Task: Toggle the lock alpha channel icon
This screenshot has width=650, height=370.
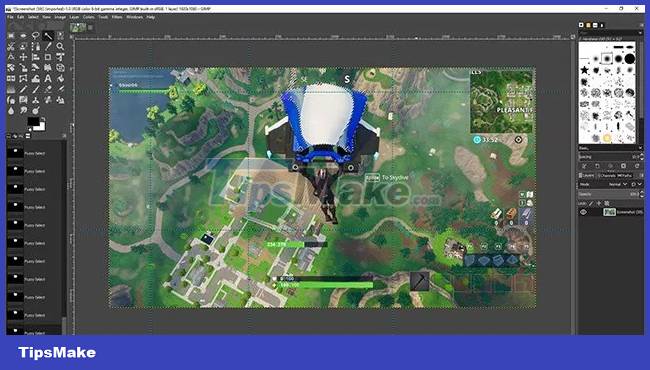Action: pyautogui.click(x=606, y=203)
